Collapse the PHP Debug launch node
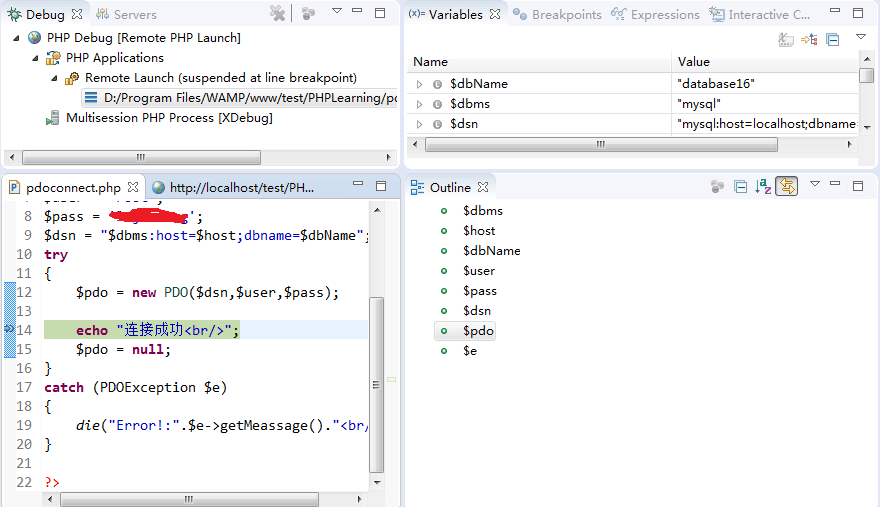 click(18, 38)
